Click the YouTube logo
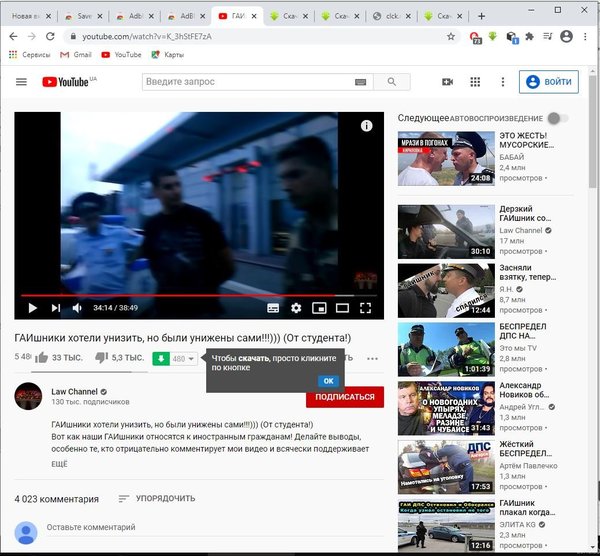The width and height of the screenshot is (600, 556). pos(65,82)
